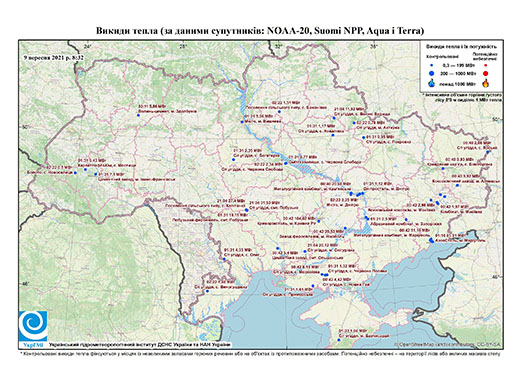Select the large blue circle legend symbol
Viewport: 520px width, 368px height.
coord(432,73)
